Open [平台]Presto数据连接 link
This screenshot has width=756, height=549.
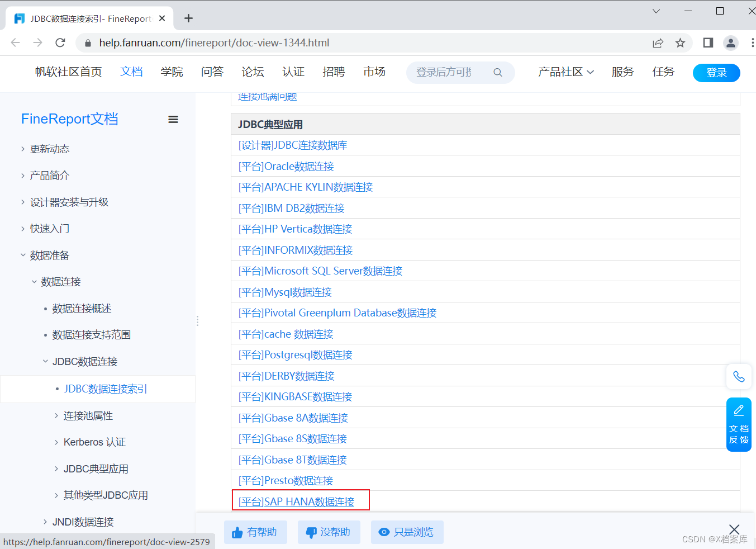click(x=286, y=481)
